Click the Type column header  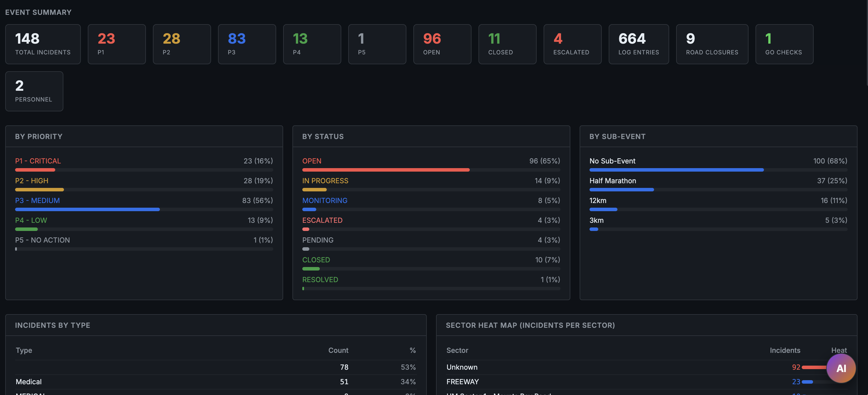24,350
